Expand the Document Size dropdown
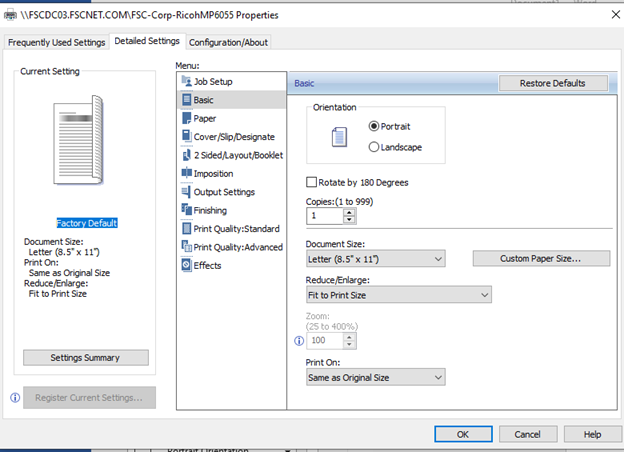Viewport: 624px width, 452px height. pos(375,260)
